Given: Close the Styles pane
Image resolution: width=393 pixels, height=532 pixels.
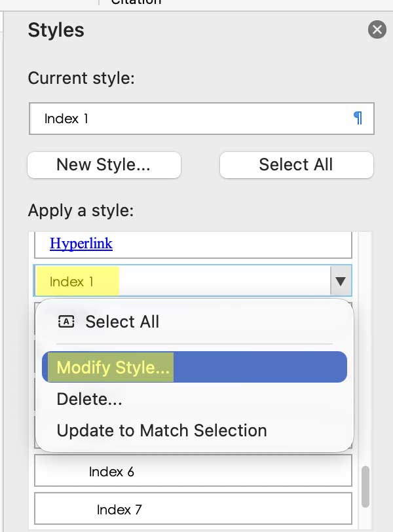Looking at the screenshot, I should pyautogui.click(x=377, y=29).
